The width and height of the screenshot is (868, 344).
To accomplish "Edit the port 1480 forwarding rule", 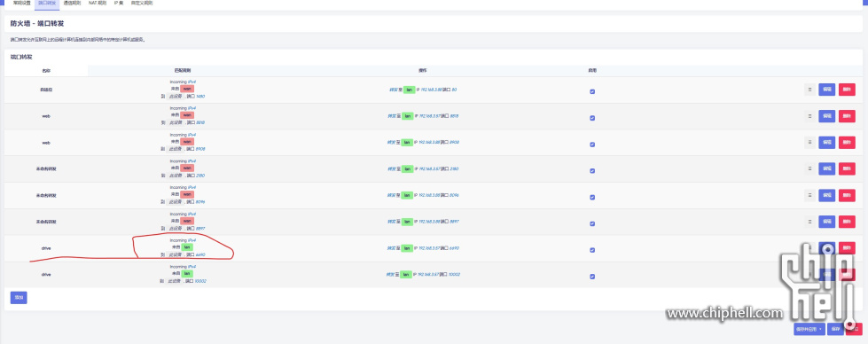I will click(827, 90).
